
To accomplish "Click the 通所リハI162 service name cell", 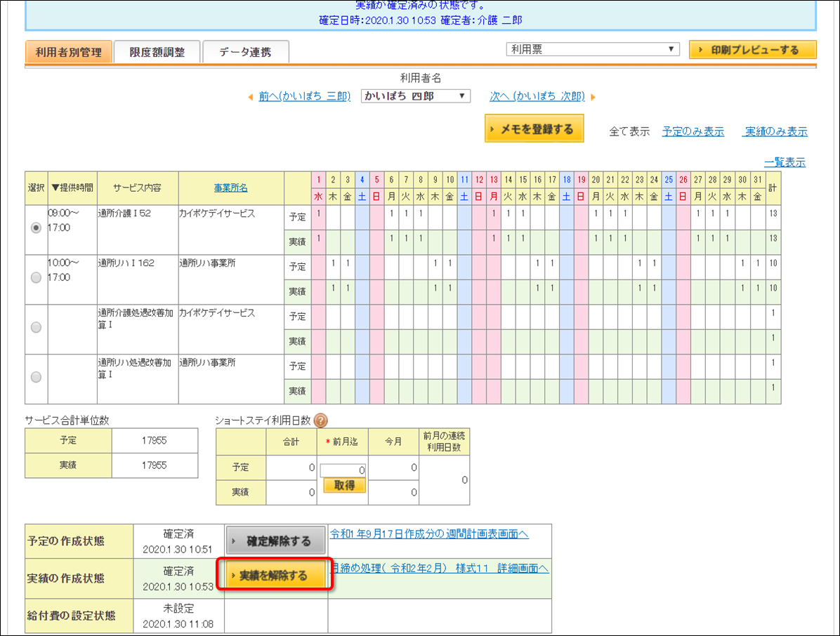I will coord(138,279).
